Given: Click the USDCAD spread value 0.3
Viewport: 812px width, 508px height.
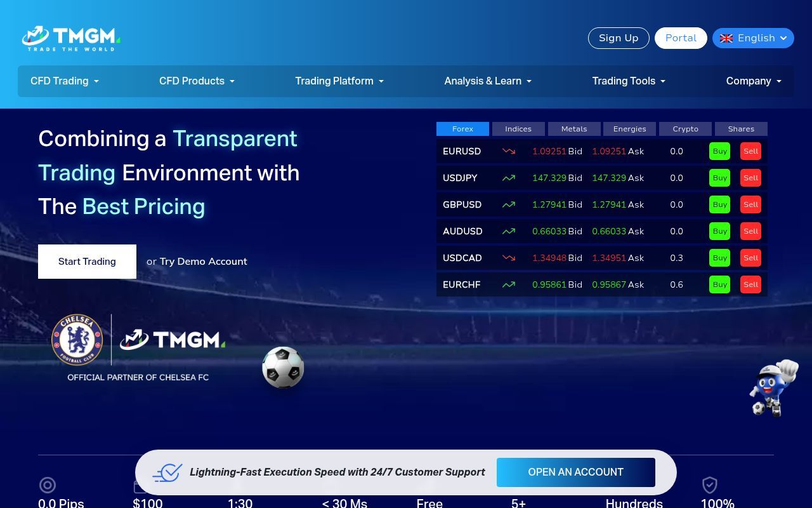Looking at the screenshot, I should tap(676, 258).
